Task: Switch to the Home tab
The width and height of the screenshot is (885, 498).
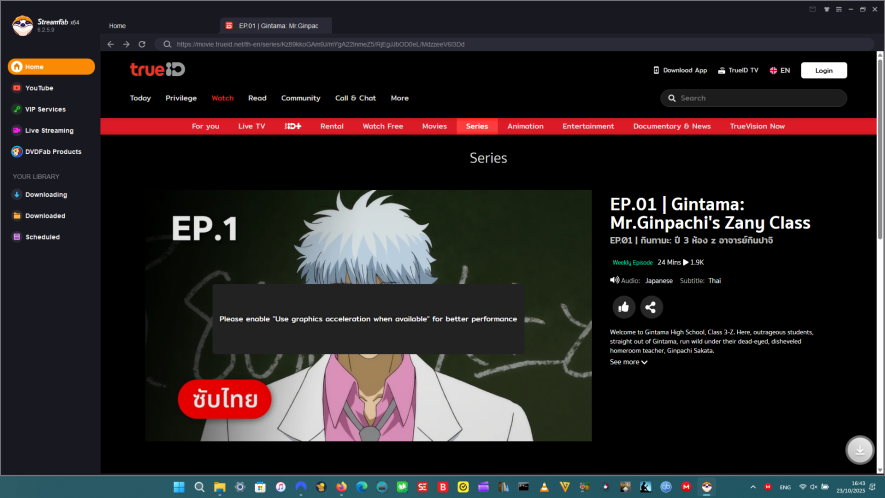Action: [x=117, y=26]
